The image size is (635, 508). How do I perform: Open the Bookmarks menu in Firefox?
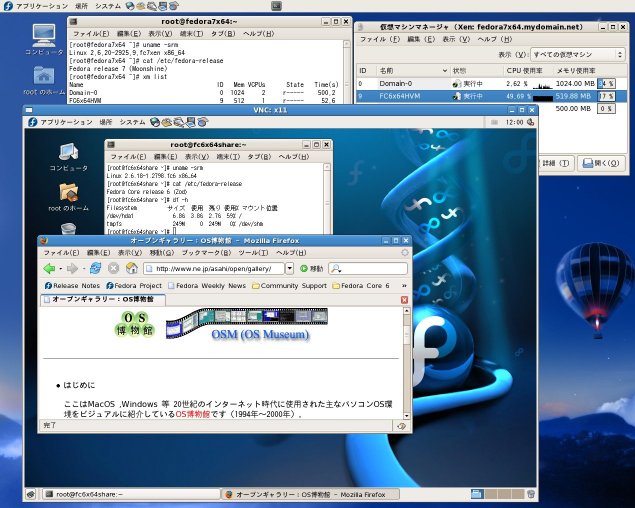(x=206, y=252)
